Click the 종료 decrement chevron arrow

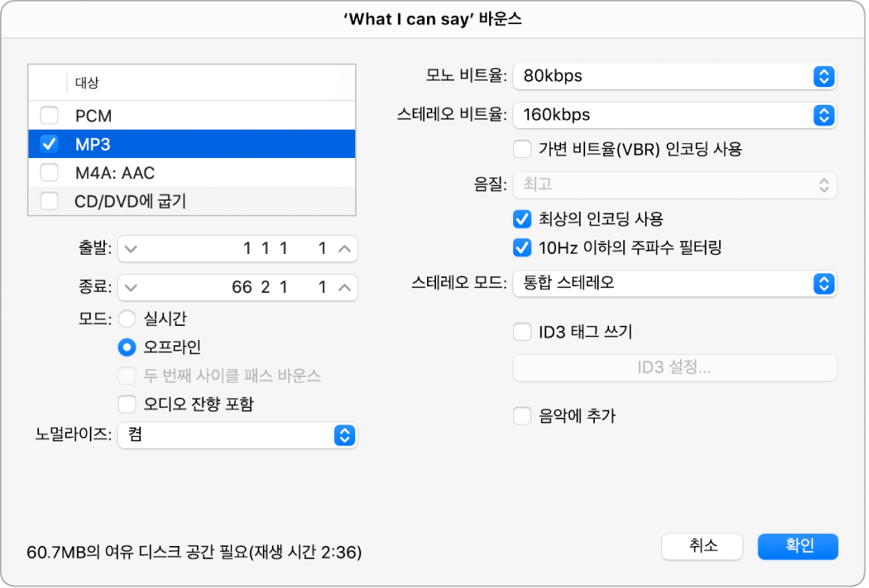[131, 288]
